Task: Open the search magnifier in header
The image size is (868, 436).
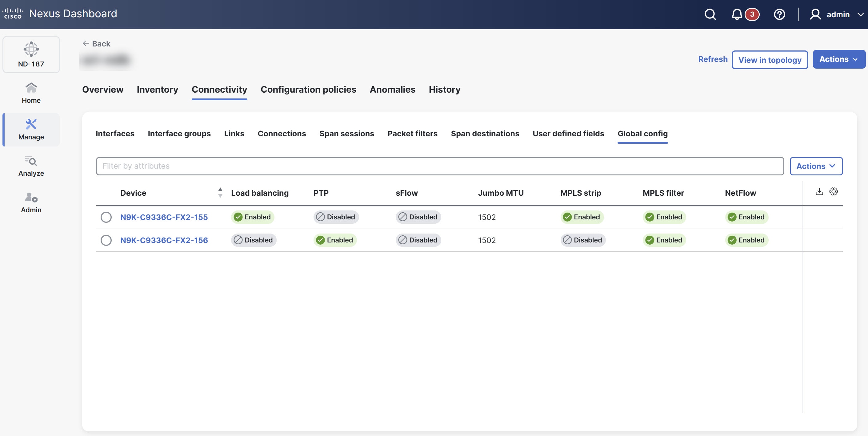Action: point(710,14)
